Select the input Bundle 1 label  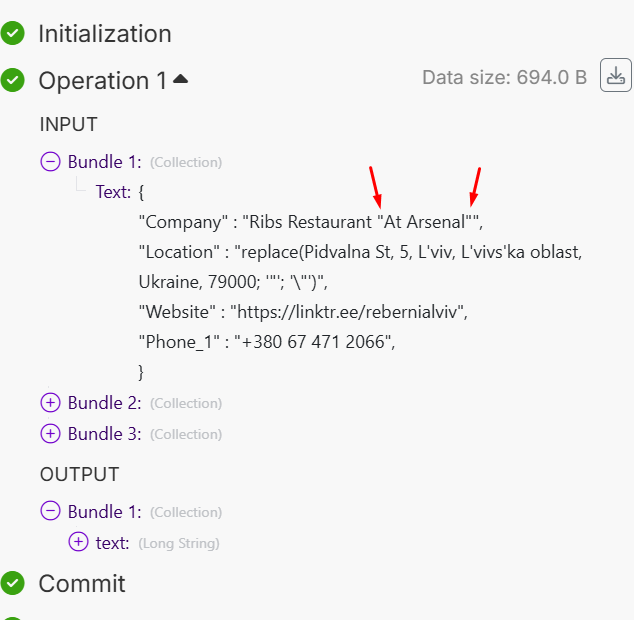[104, 161]
